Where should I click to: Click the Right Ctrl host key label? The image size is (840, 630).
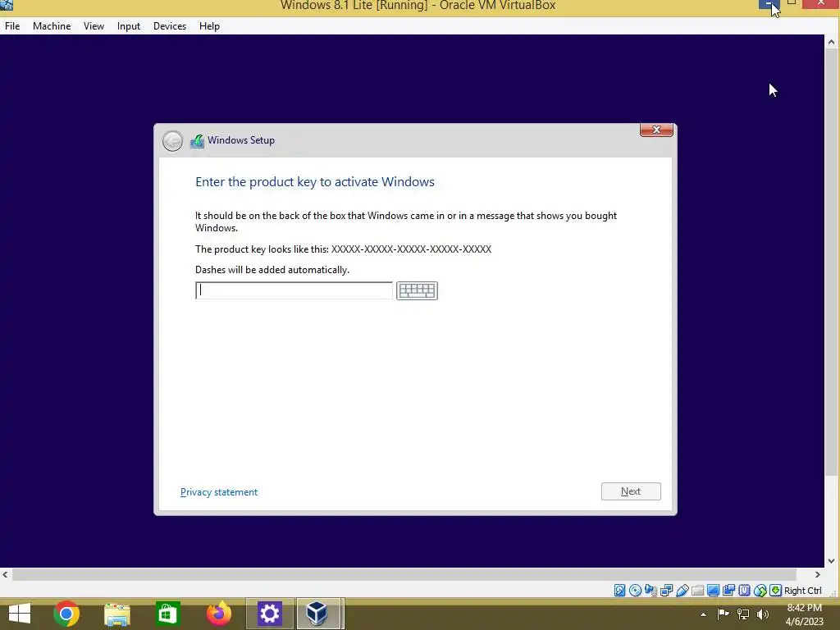coord(802,591)
